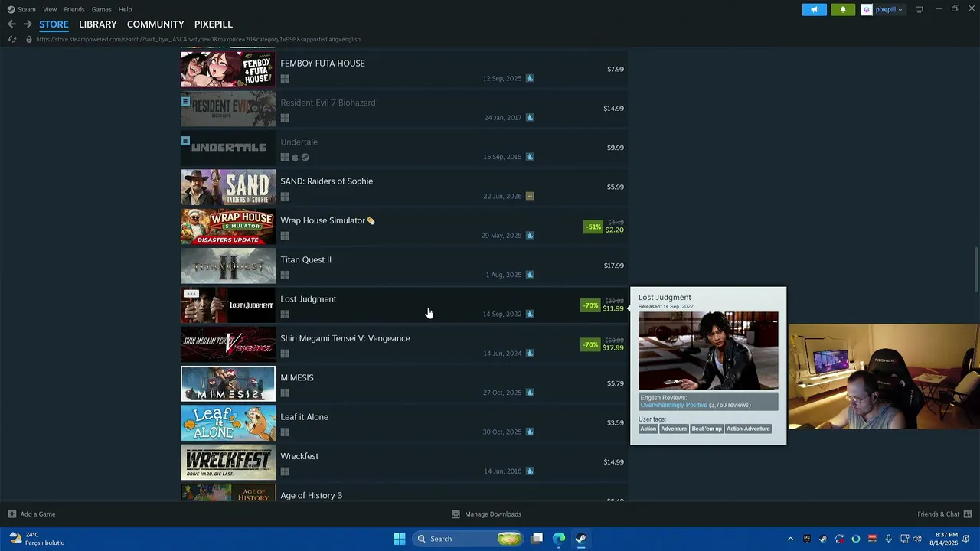
Task: Select the Action user tag
Action: pos(648,429)
